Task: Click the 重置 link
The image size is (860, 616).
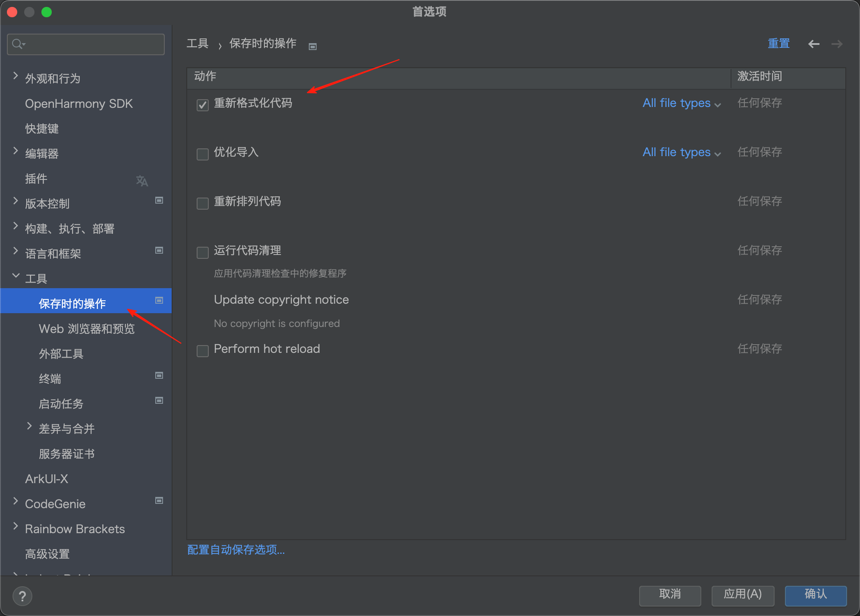Action: click(779, 44)
